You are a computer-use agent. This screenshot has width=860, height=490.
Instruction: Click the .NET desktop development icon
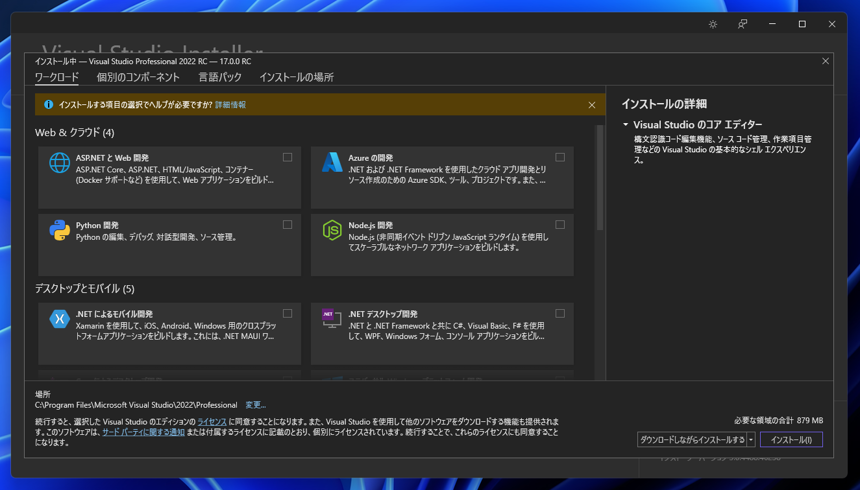[x=331, y=318]
